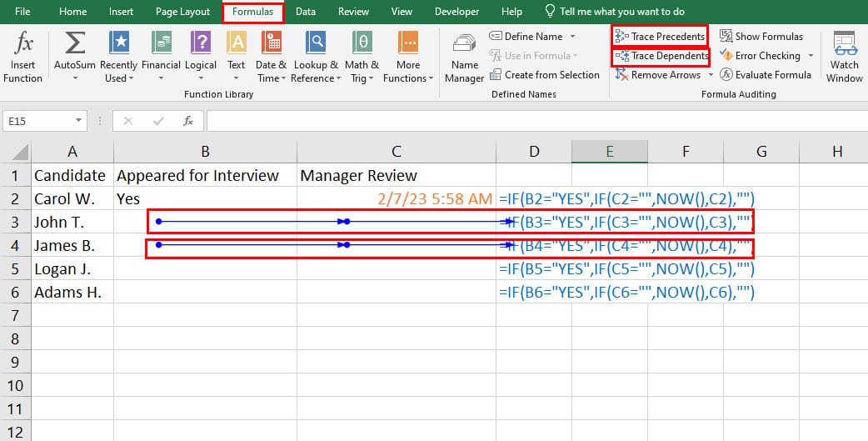Open the Text functions icon
Screen dimensions: 868x441
pos(237,43)
